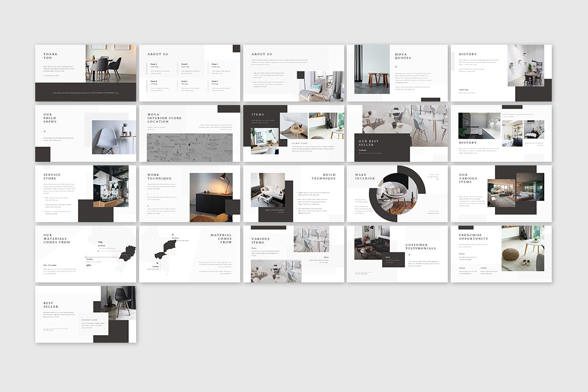Click the Make Interior slide with circular photo
The image size is (588, 392).
pyautogui.click(x=397, y=193)
